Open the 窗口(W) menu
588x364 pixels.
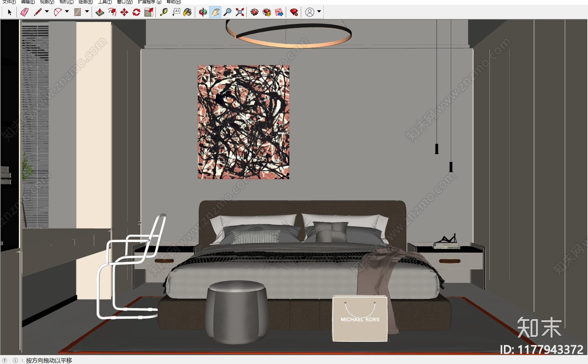125,2
